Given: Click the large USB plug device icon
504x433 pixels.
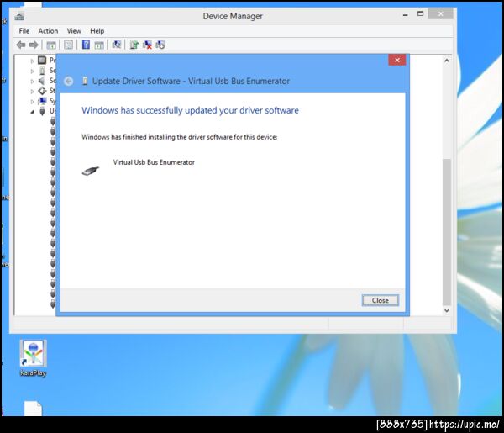Looking at the screenshot, I should click(91, 171).
